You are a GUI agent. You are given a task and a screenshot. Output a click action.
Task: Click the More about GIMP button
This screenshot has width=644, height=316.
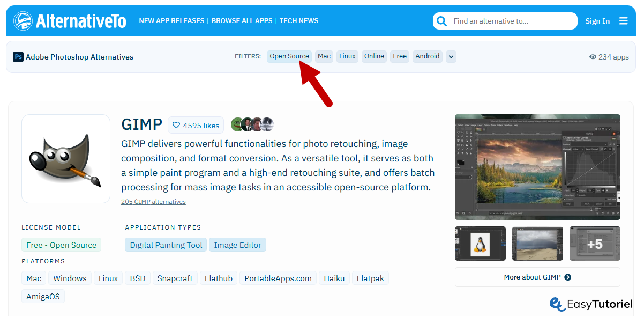click(537, 277)
